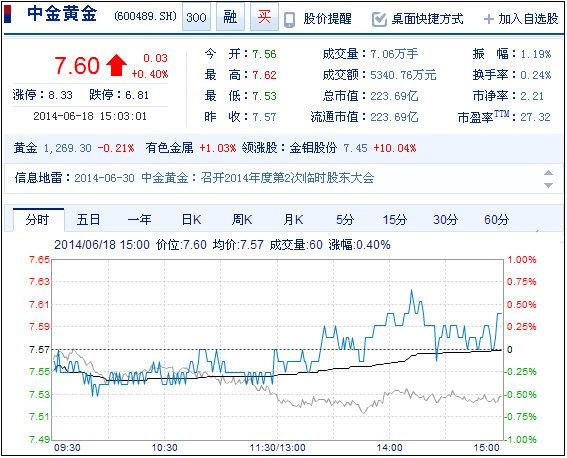Open the 月K monthly candlestick tab
This screenshot has height=458, width=567.
(x=293, y=220)
